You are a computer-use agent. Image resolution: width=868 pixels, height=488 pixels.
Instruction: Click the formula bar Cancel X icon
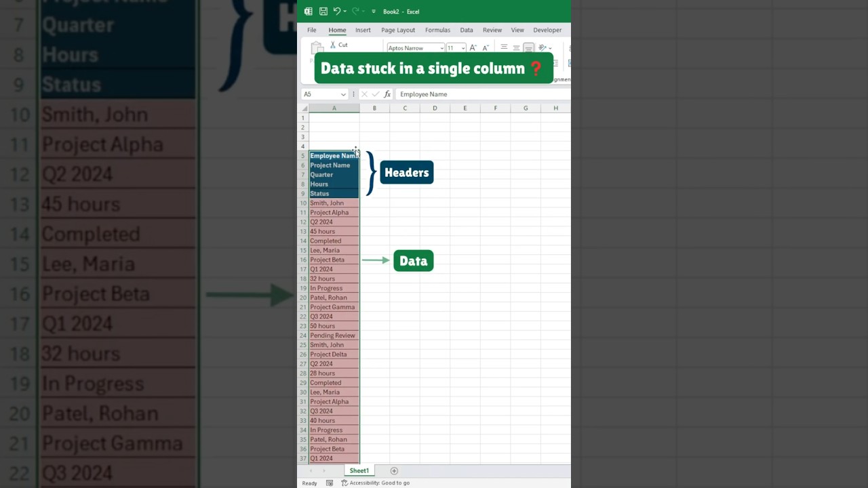364,94
